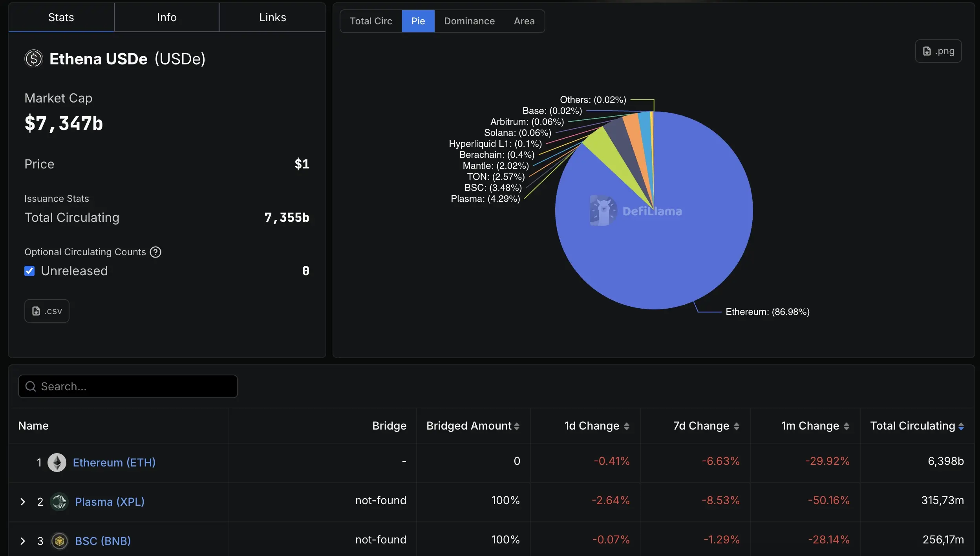Image resolution: width=980 pixels, height=556 pixels.
Task: Sort table by 7d Change
Action: (737, 426)
